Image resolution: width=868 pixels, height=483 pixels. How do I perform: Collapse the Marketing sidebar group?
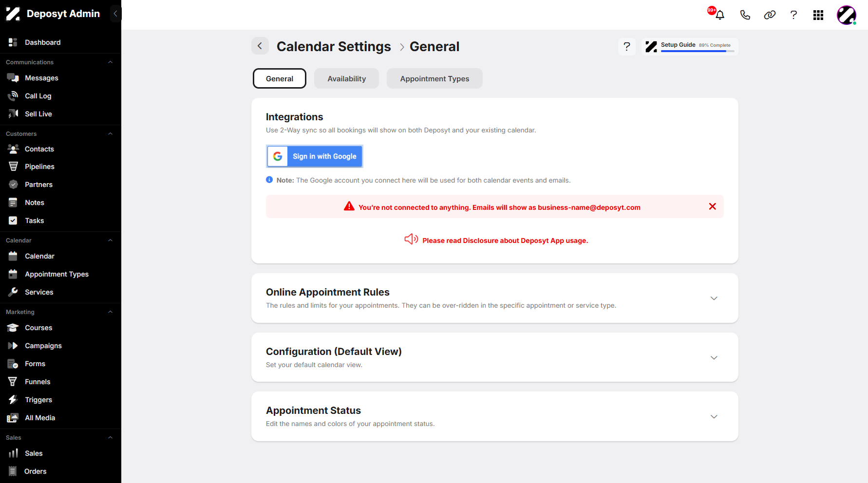pos(111,312)
